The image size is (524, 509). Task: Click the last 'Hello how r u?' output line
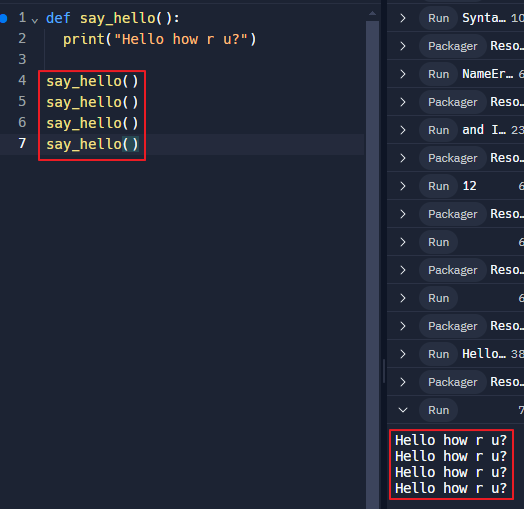[x=451, y=489]
